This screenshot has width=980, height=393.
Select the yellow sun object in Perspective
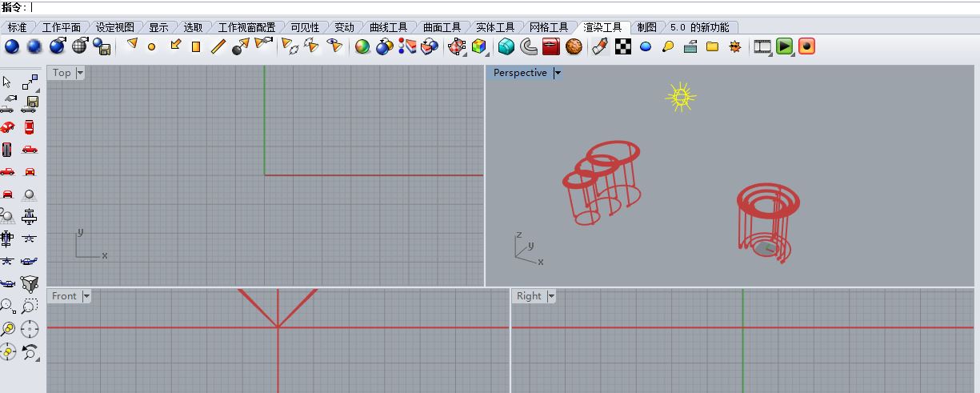pos(681,97)
